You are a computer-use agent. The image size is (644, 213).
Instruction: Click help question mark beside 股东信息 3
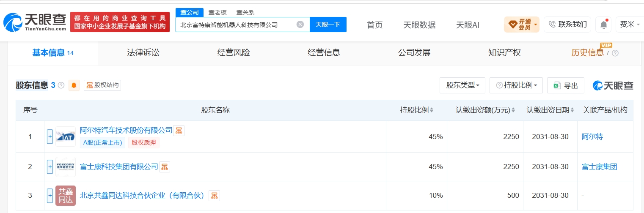[x=61, y=85]
